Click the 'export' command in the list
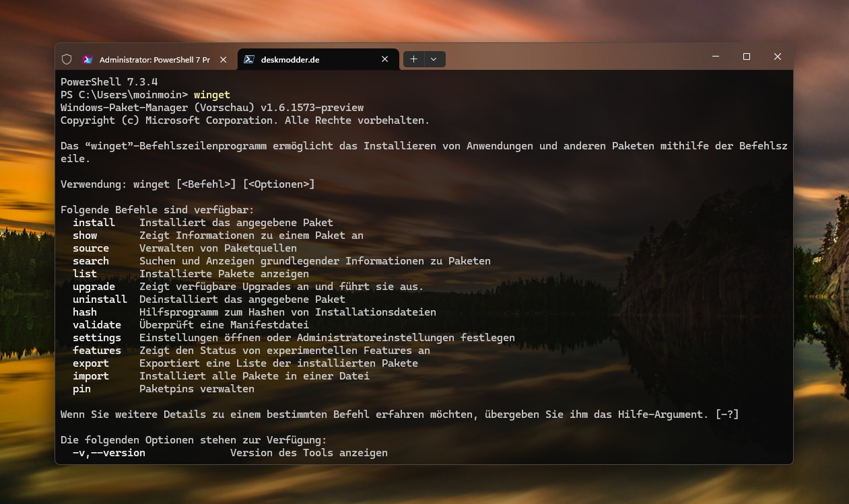The height and width of the screenshot is (504, 849). pos(91,363)
